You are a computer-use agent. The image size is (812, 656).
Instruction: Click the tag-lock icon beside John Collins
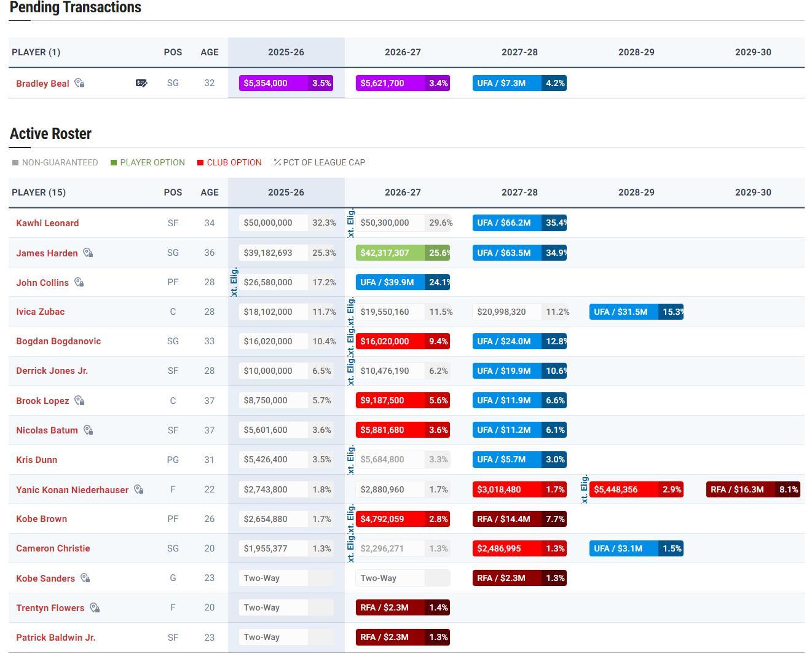(x=79, y=282)
